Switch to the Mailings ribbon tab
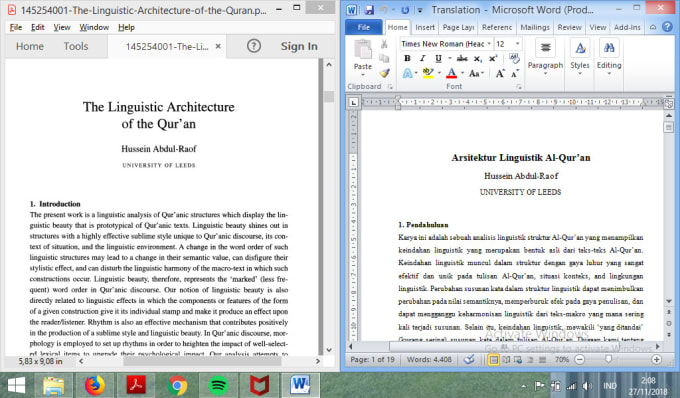680x398 pixels. tap(535, 27)
